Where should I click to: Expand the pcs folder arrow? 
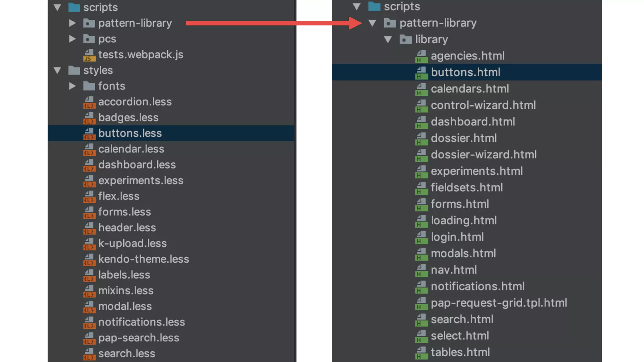point(72,39)
